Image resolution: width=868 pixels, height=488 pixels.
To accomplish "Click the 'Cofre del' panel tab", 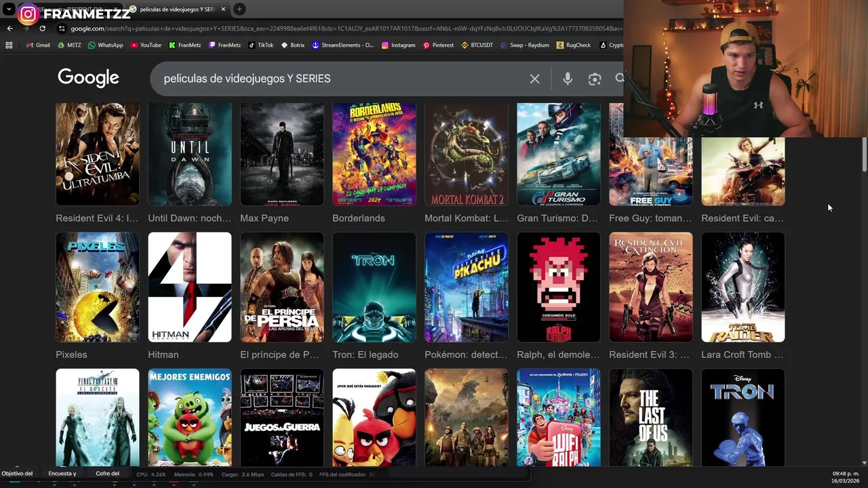I will coord(107,474).
